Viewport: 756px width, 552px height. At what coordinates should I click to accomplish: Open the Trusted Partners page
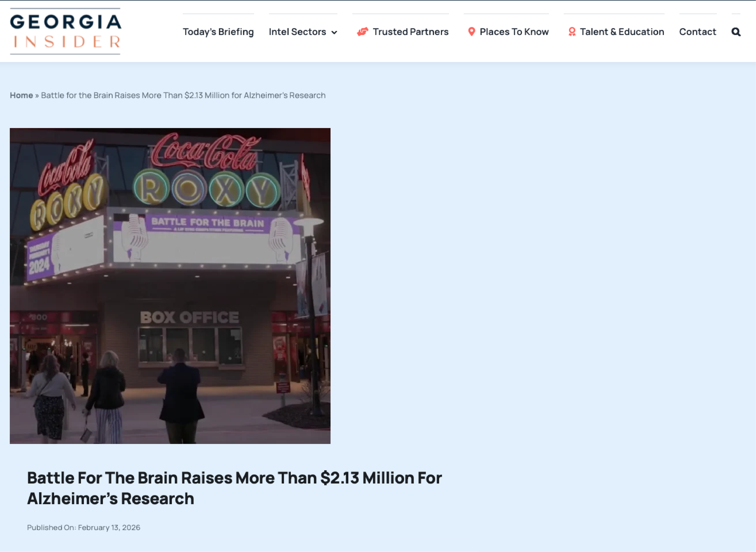(410, 32)
